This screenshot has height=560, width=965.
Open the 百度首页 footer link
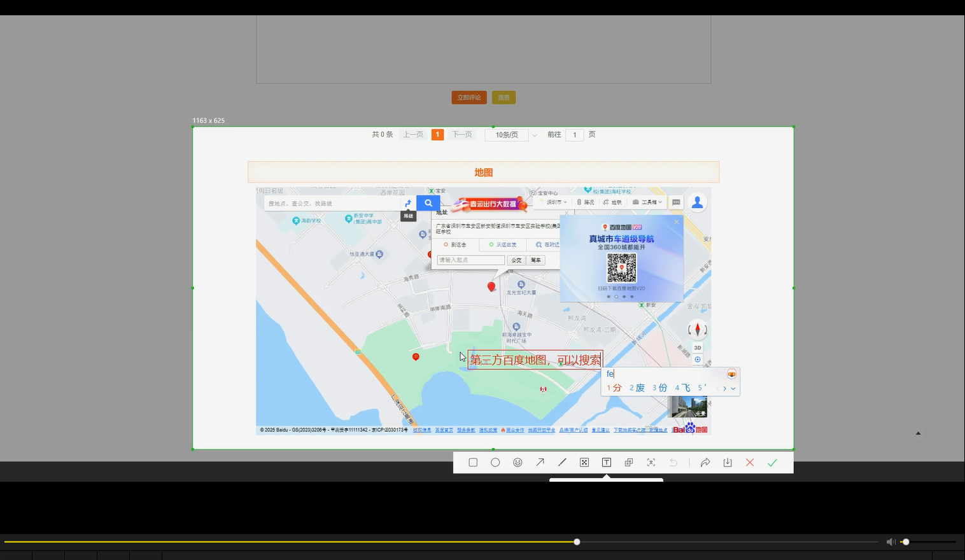click(444, 430)
